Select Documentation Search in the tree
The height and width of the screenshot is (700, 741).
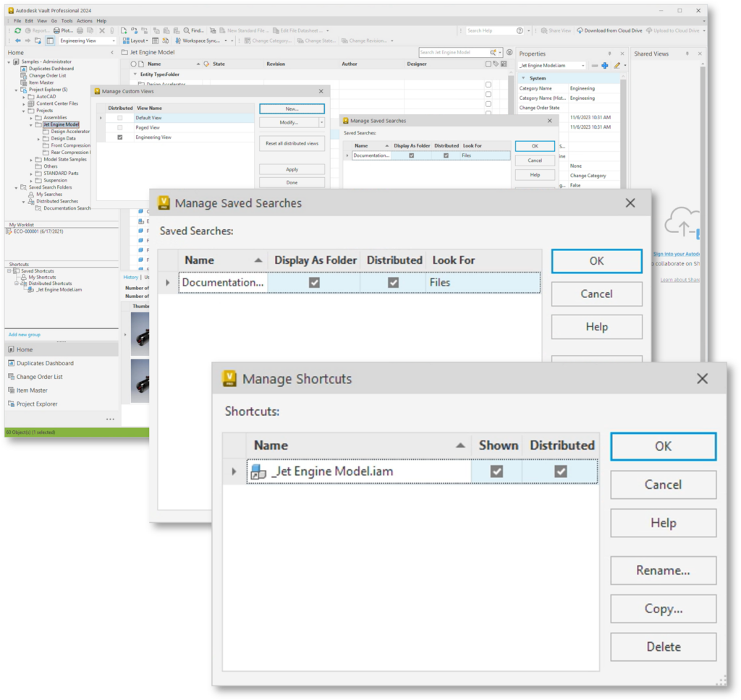pos(67,208)
